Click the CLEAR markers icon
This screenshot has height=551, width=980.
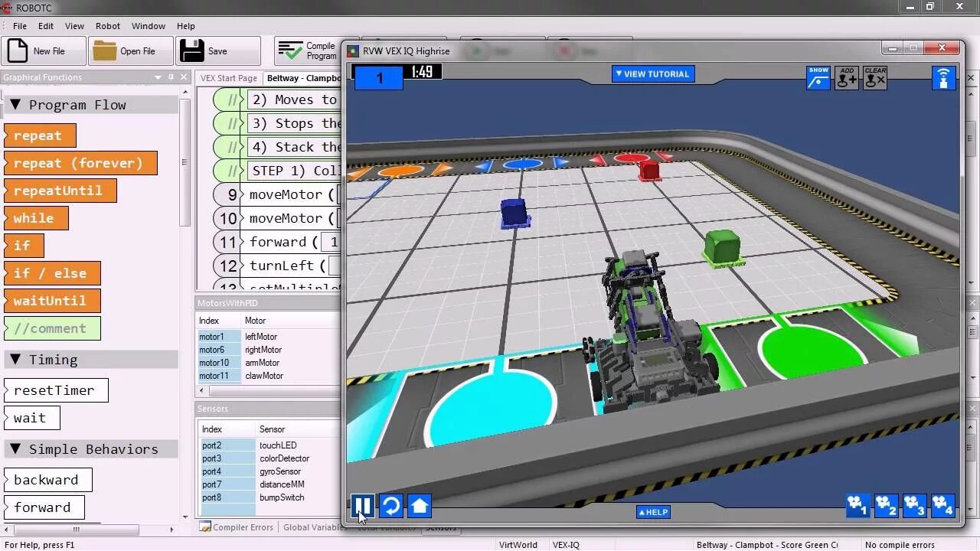pos(875,78)
